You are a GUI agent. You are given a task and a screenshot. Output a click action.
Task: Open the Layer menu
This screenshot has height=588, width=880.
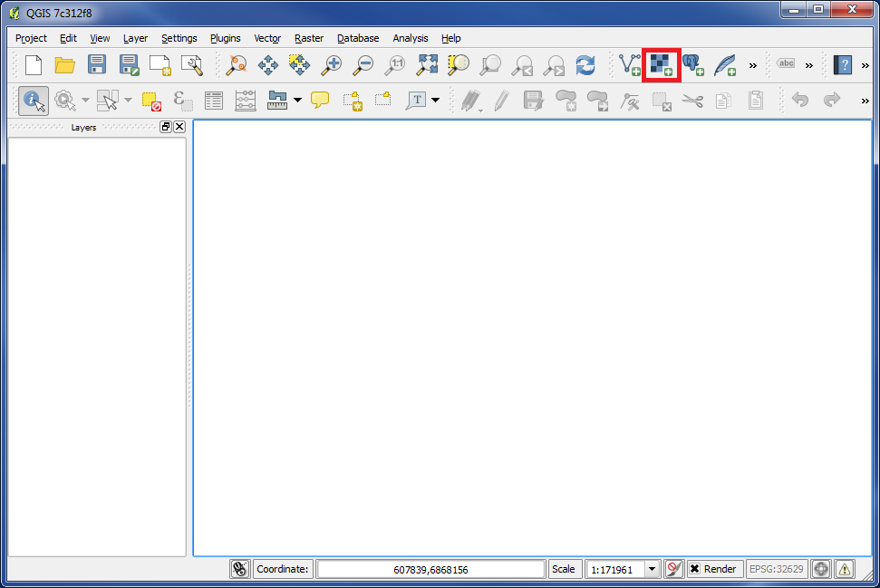(x=135, y=38)
